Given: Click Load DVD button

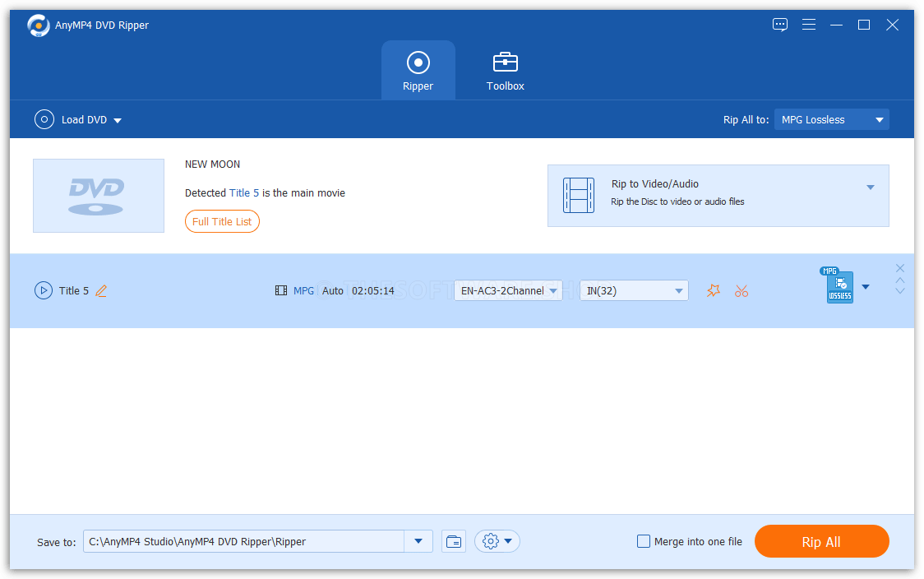Looking at the screenshot, I should tap(71, 120).
